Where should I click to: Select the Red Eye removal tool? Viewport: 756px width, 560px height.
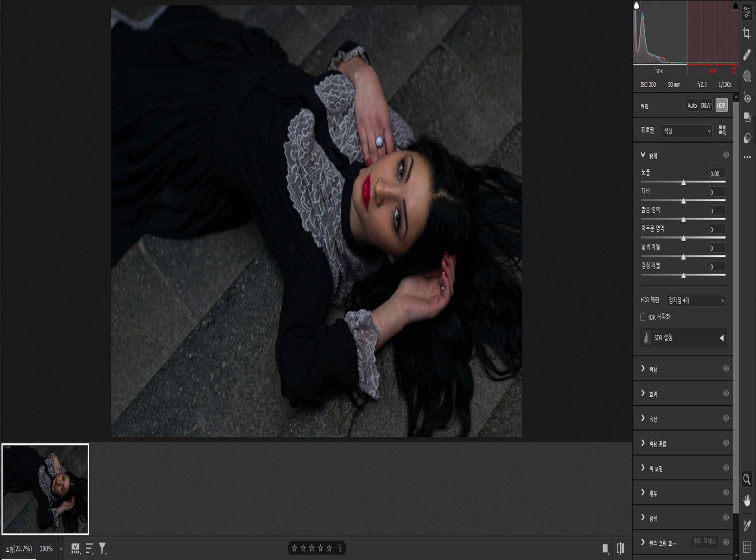(x=747, y=98)
